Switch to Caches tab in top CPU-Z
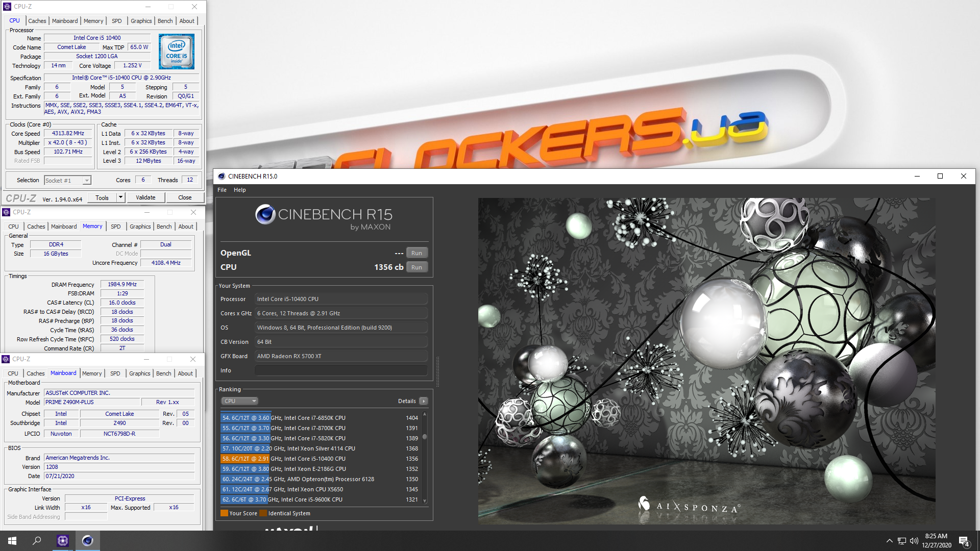This screenshot has height=551, width=980. (x=37, y=21)
